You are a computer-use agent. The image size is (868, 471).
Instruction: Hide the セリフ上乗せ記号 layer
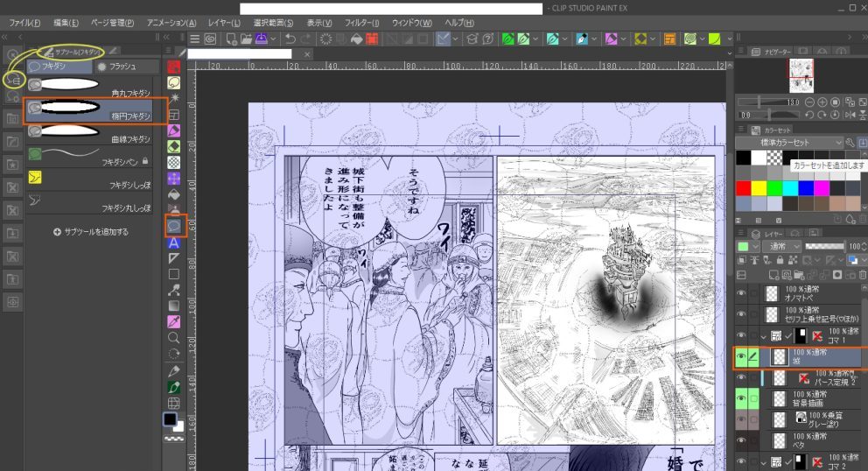point(741,314)
